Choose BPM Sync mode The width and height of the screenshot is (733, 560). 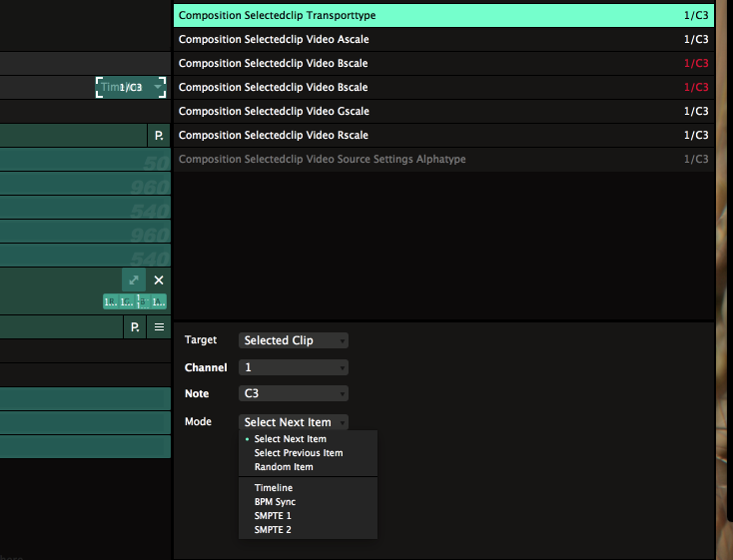(275, 502)
